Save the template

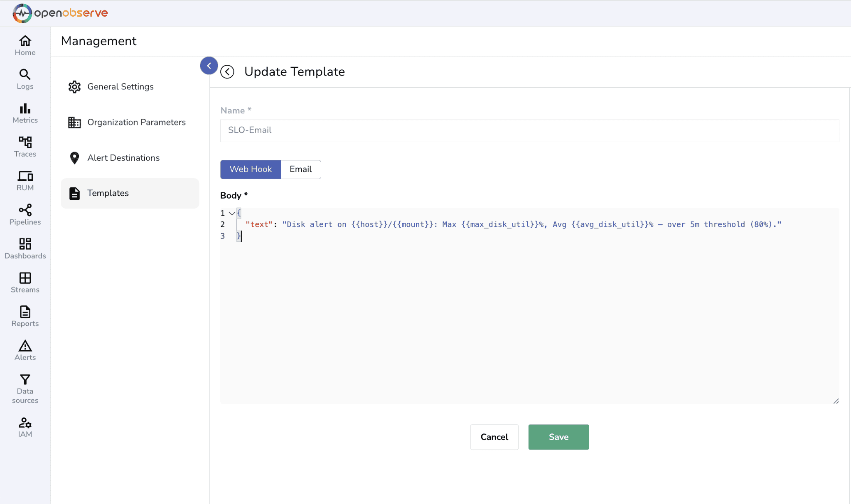558,437
